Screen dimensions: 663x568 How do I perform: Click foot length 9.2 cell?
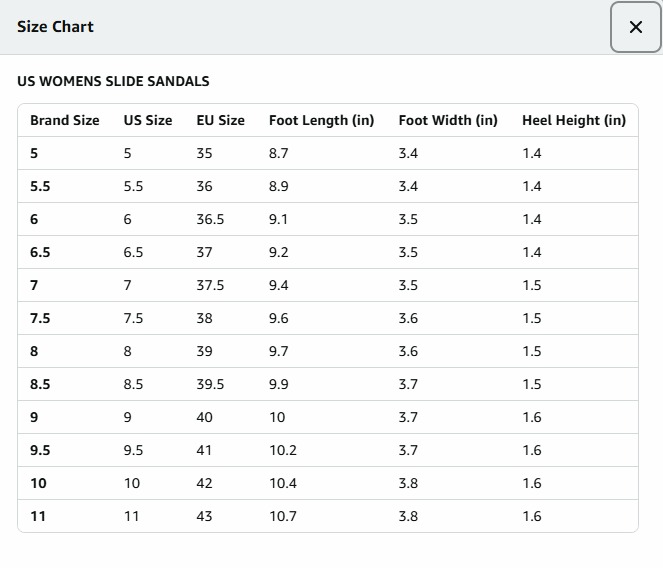(279, 252)
